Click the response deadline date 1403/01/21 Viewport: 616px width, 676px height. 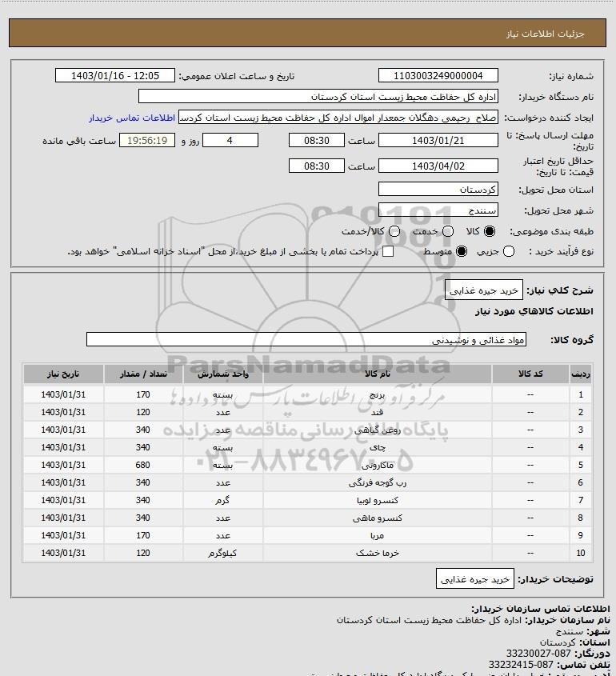pos(438,141)
